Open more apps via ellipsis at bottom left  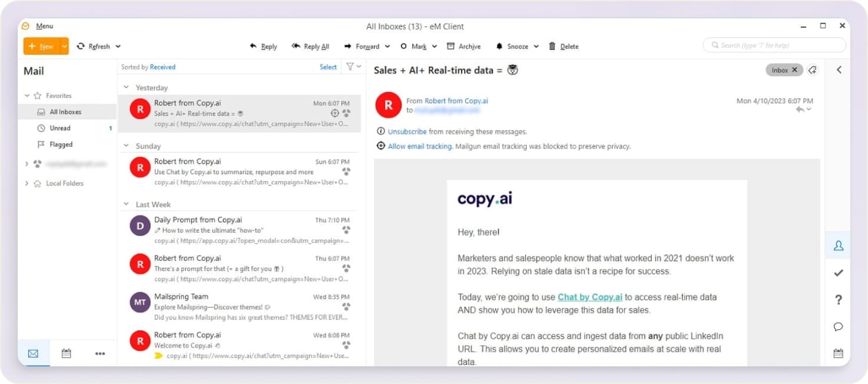click(100, 353)
